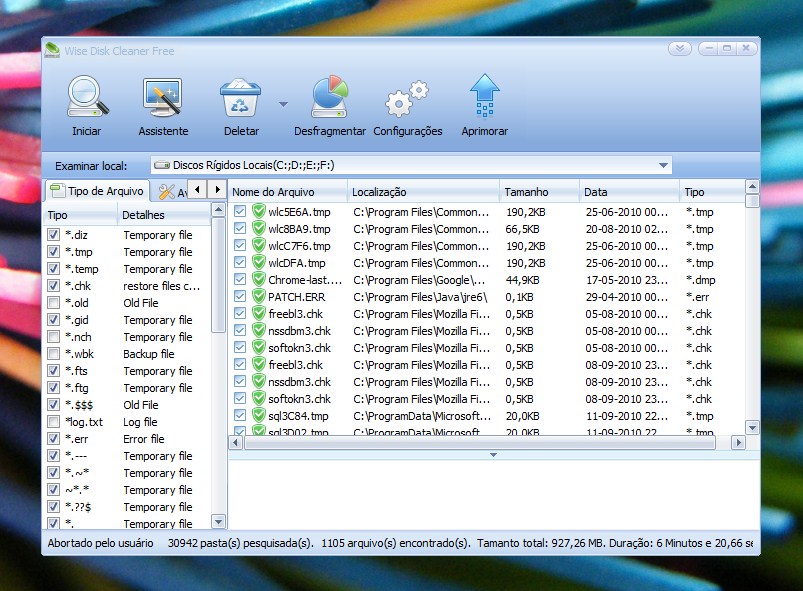Screen dimensions: 803x591
Task: Toggle the *.ftg checkbox
Action: click(53, 387)
